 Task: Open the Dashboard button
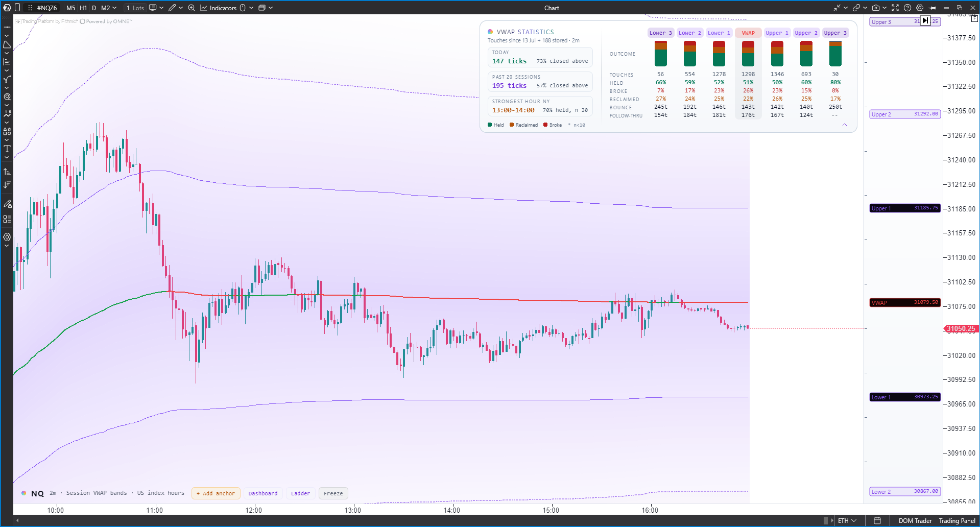[x=263, y=493]
